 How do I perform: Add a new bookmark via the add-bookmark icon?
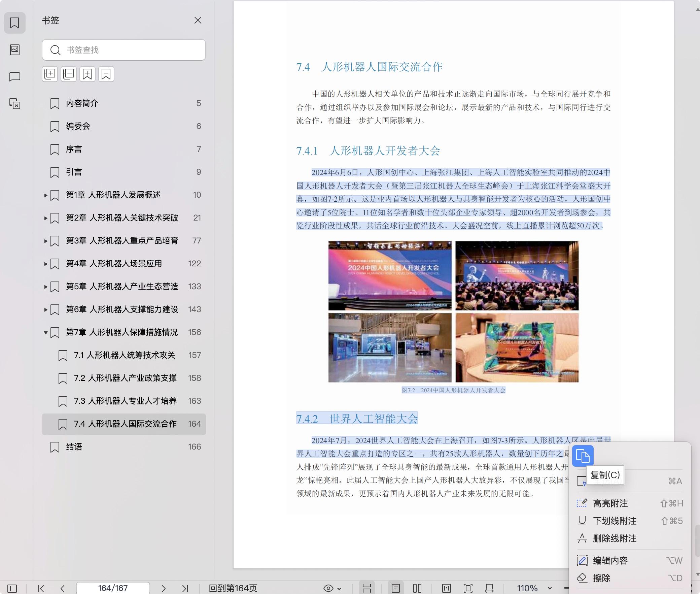click(87, 74)
